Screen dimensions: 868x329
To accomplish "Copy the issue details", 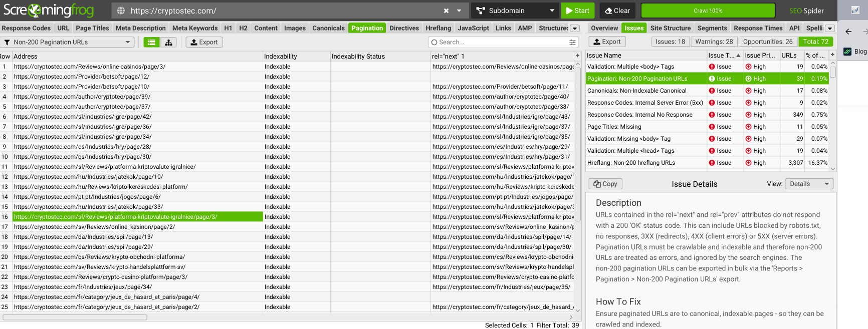I will coord(605,184).
